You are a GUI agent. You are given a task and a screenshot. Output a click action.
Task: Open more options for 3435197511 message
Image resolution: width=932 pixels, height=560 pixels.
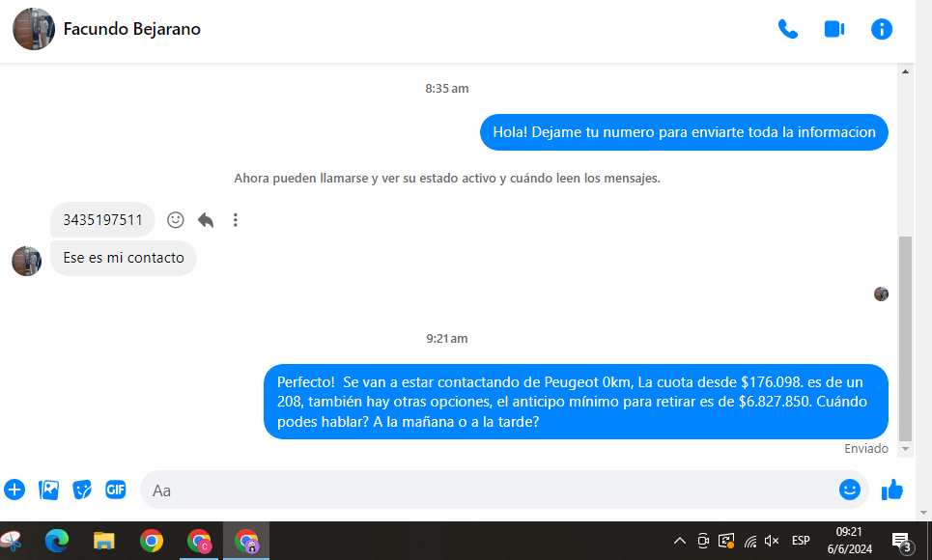[236, 220]
